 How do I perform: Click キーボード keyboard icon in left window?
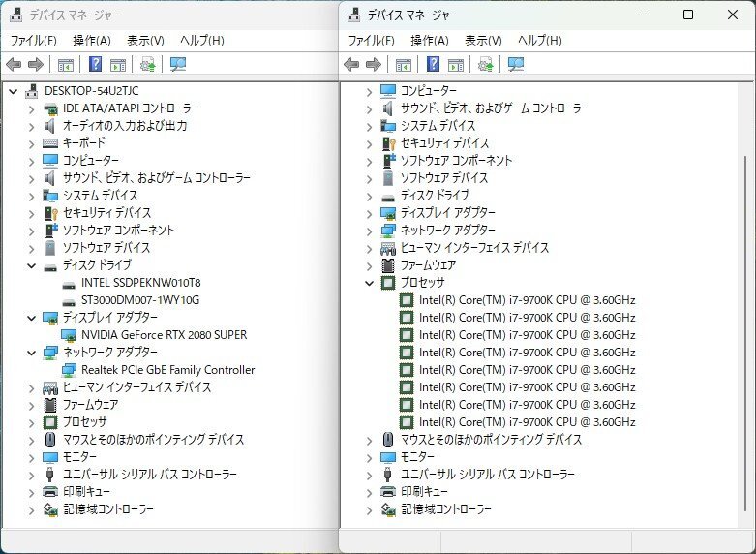[x=50, y=143]
